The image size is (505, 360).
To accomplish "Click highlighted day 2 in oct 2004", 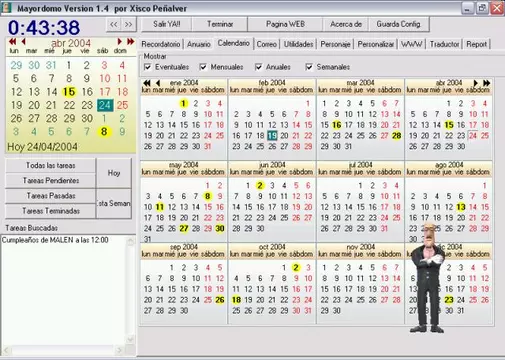I will click(296, 268).
